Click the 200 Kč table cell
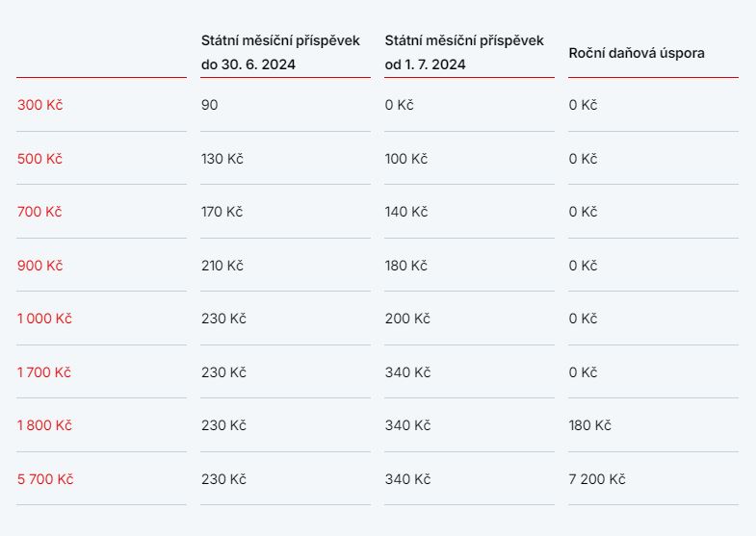 pos(407,319)
